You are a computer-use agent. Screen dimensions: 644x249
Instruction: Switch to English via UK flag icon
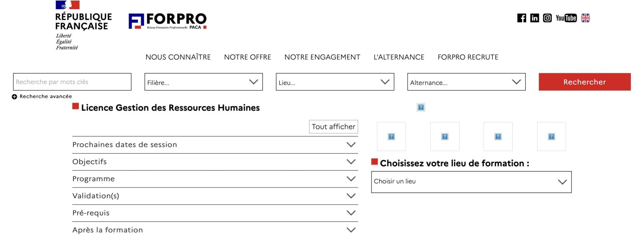[585, 18]
